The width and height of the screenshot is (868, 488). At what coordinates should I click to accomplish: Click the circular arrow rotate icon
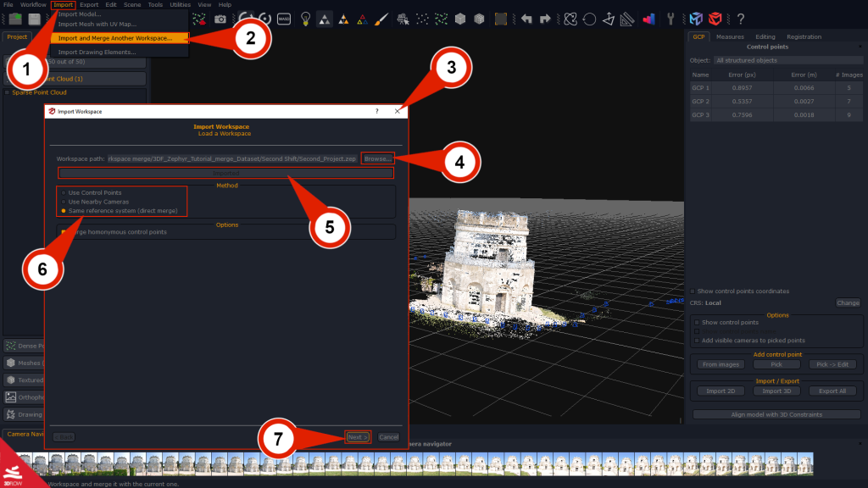pos(590,19)
